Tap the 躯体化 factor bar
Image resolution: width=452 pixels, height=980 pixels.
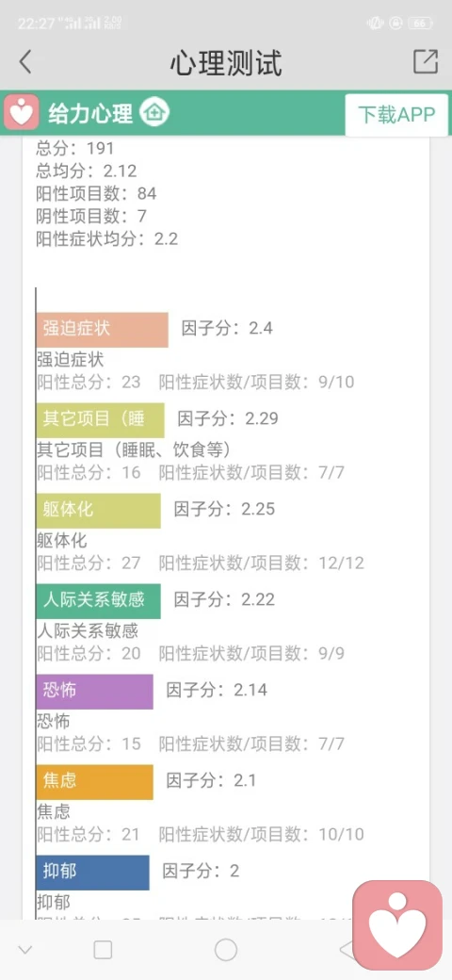99,511
